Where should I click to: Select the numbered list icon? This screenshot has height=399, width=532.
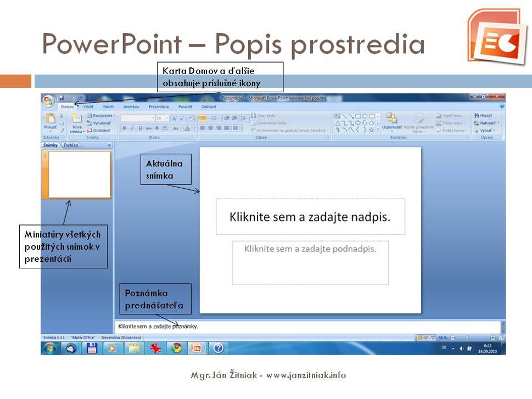(215, 119)
